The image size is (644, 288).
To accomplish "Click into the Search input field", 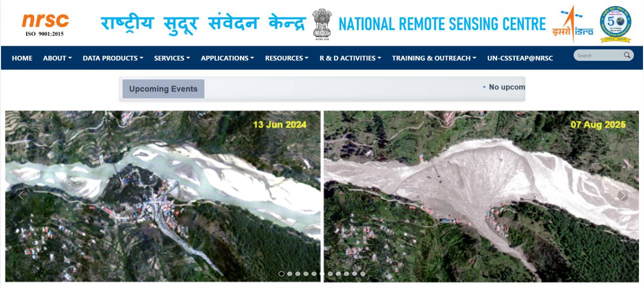I will click(598, 55).
